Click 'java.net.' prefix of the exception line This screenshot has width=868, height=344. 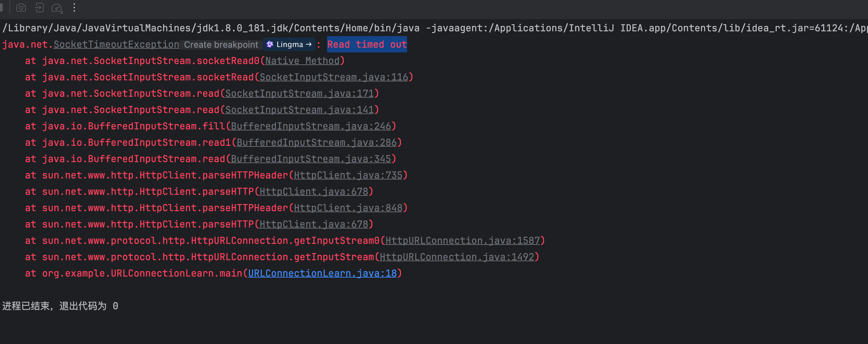[x=28, y=45]
